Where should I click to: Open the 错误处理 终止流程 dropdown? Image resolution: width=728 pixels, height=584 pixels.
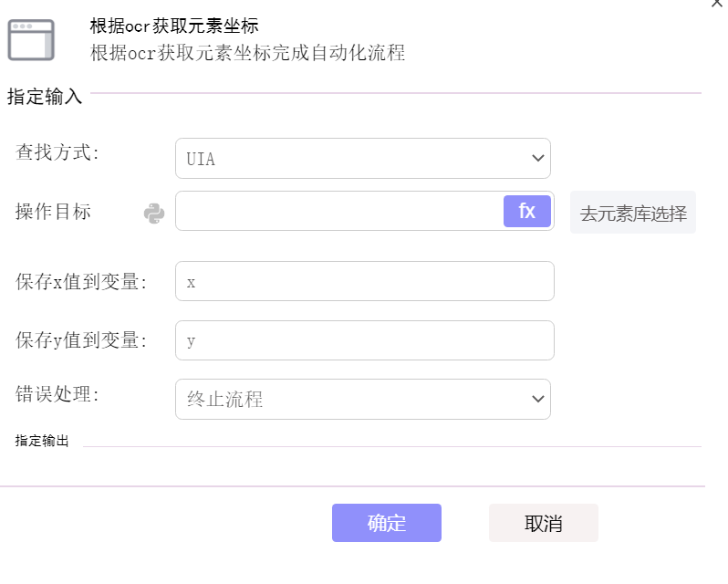[x=363, y=400]
